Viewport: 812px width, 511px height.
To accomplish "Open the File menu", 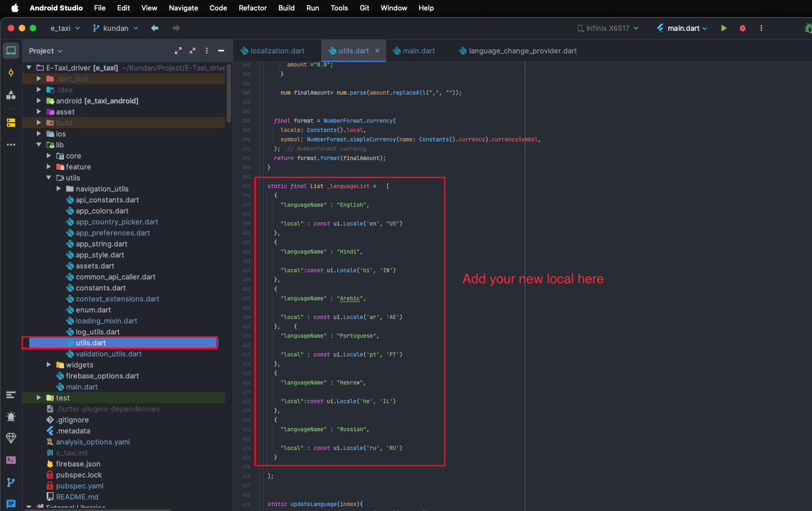I will click(x=100, y=8).
